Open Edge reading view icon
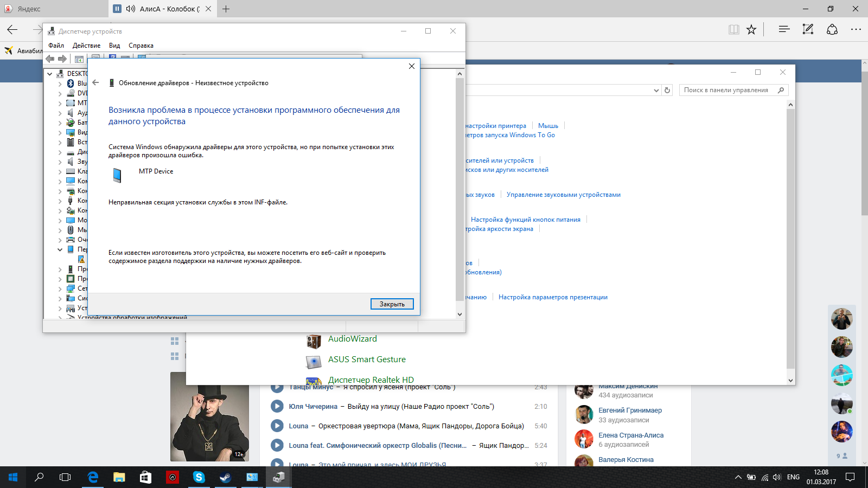Image resolution: width=868 pixels, height=488 pixels. point(733,30)
